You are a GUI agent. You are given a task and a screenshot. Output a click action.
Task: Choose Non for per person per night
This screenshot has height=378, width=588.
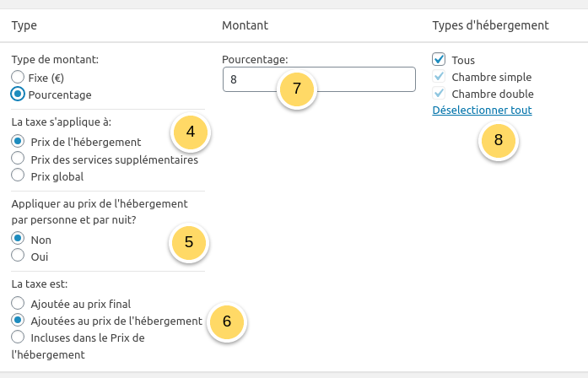[18, 240]
